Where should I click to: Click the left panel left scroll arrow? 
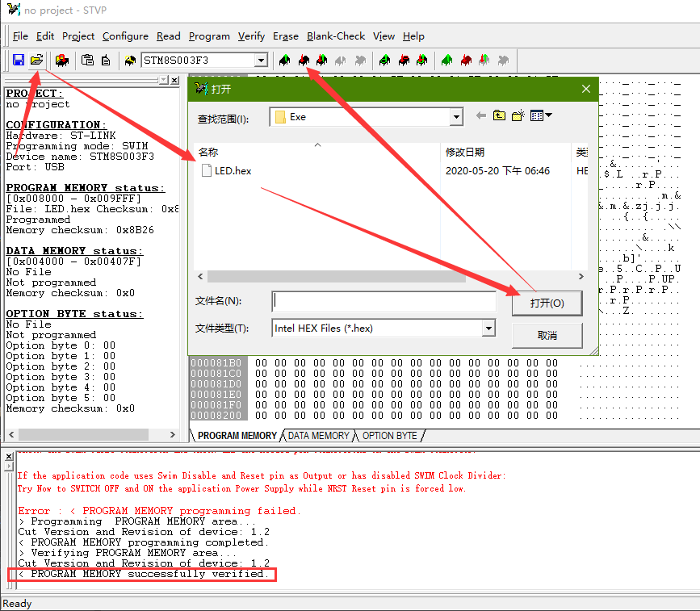[11, 434]
